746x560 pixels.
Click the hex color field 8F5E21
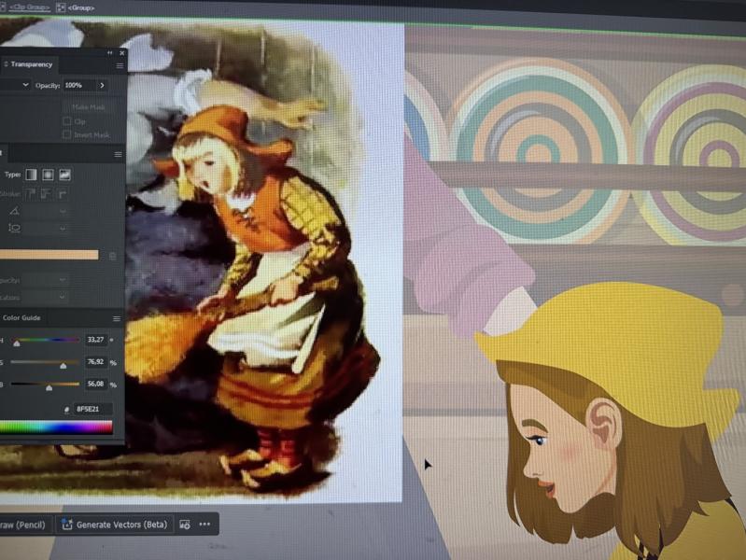[x=92, y=409]
